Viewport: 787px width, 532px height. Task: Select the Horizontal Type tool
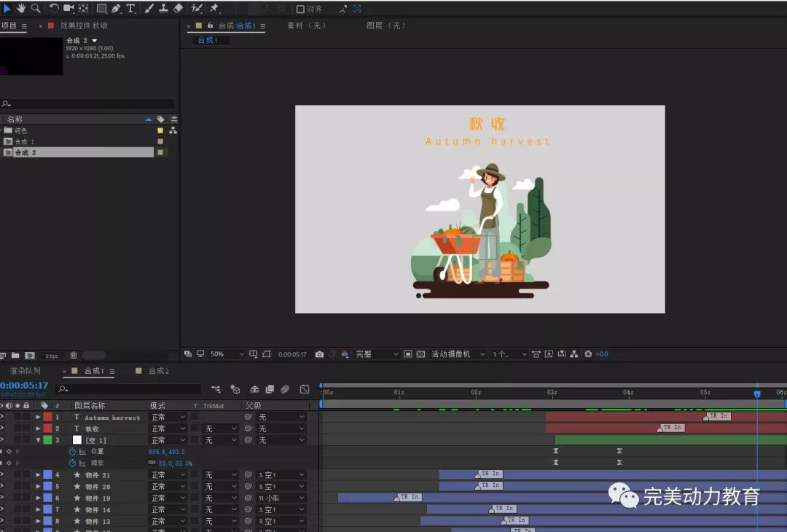131,9
